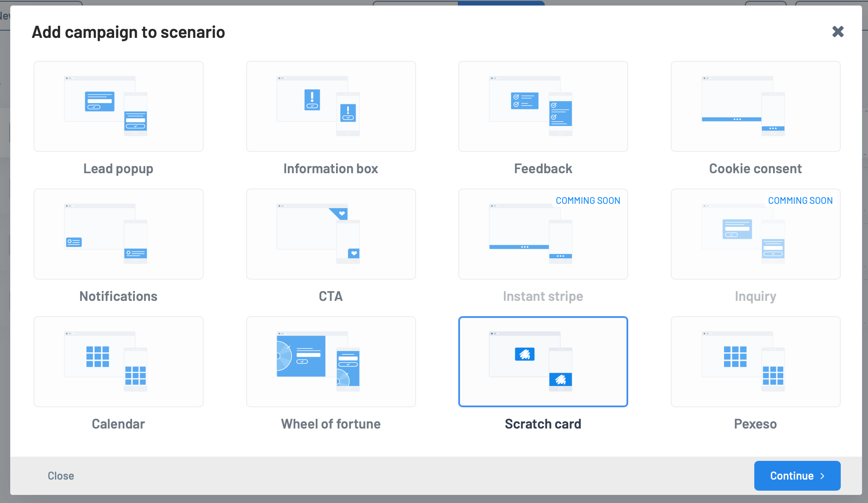The image size is (868, 503).
Task: Choose the Wheel of fortune campaign card
Action: tap(331, 362)
